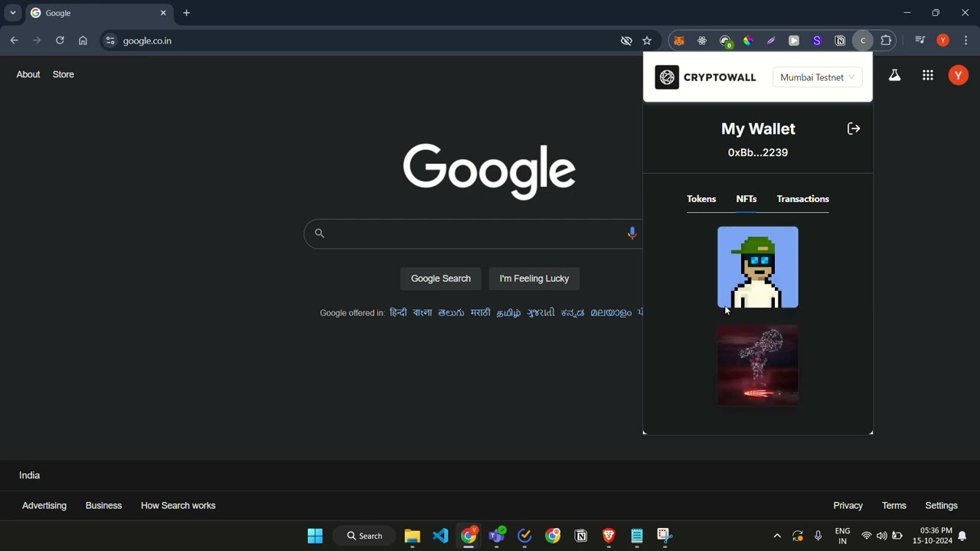Open the gray play button extension
This screenshot has width=980, height=551.
pos(794,41)
